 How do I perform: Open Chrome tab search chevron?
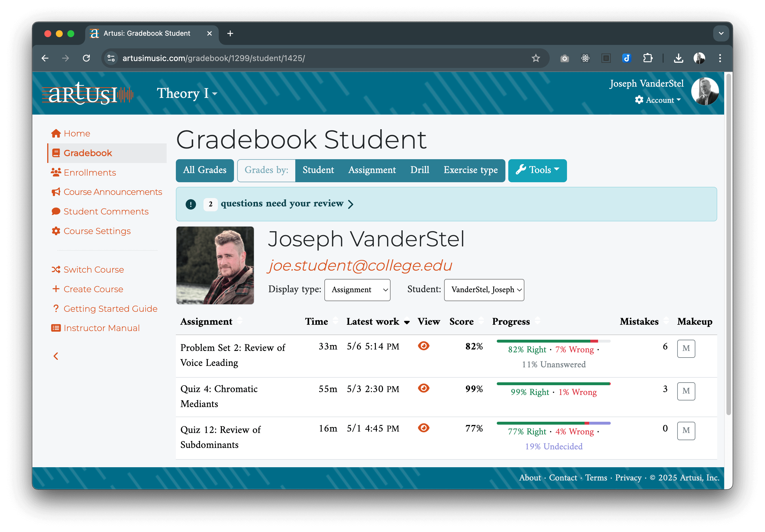coord(721,34)
